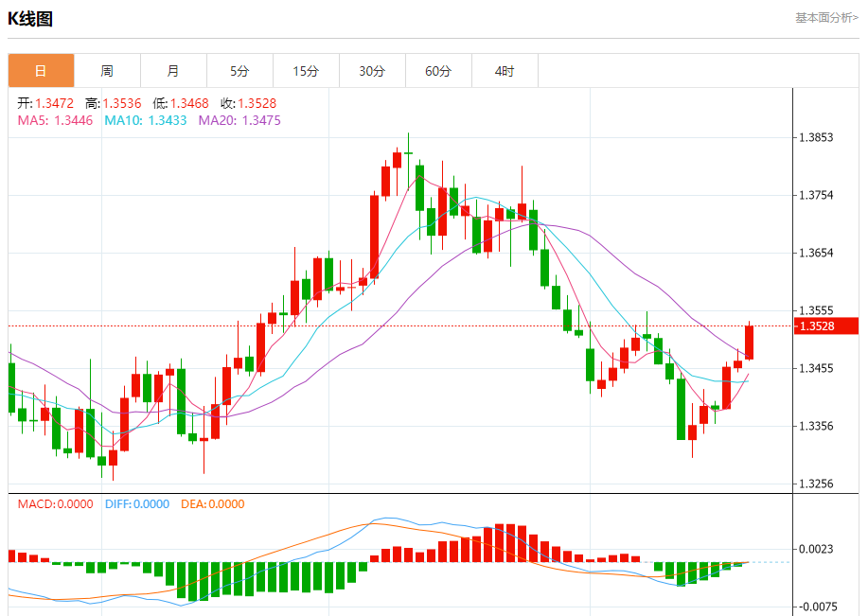Open the 30分 timeframe tab
This screenshot has width=868, height=616.
pyautogui.click(x=372, y=71)
